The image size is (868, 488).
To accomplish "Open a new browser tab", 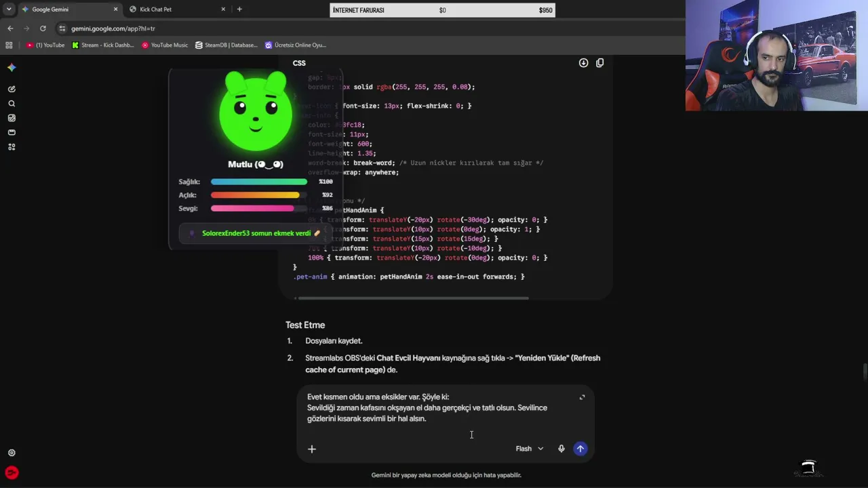I will coord(239,9).
